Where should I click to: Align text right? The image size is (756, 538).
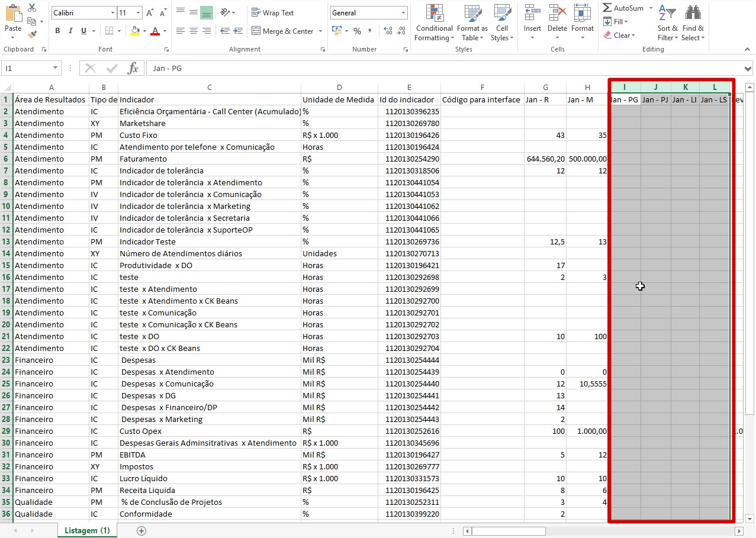(207, 31)
